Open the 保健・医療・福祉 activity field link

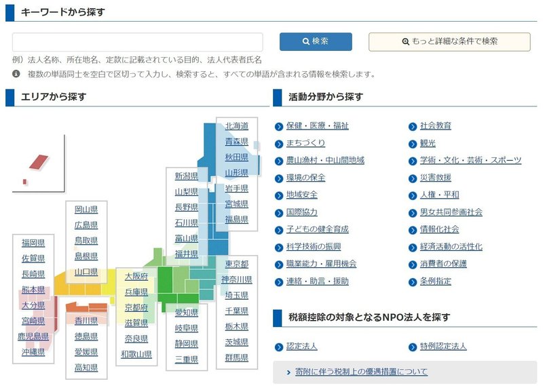tap(318, 126)
